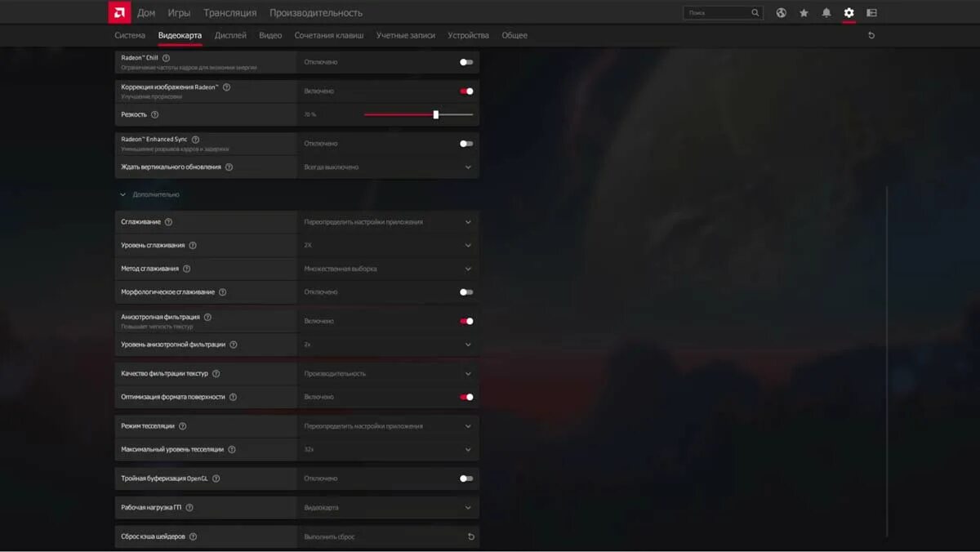980x552 pixels.
Task: Show help for Режим тесселяции
Action: click(182, 426)
